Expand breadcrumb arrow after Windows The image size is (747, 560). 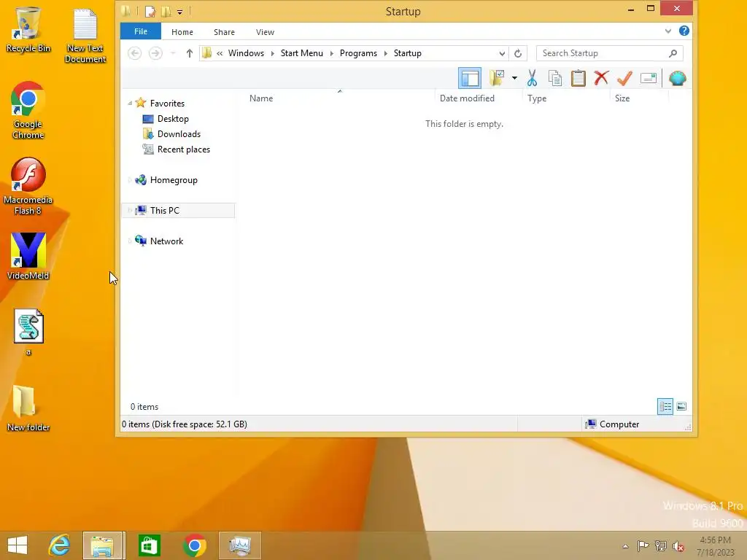tap(273, 53)
